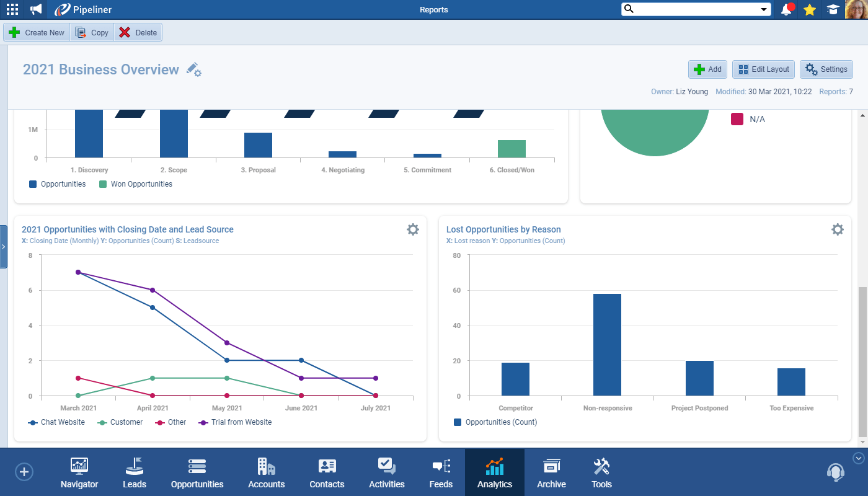Open the app grid menu icon
868x496 pixels.
point(12,9)
